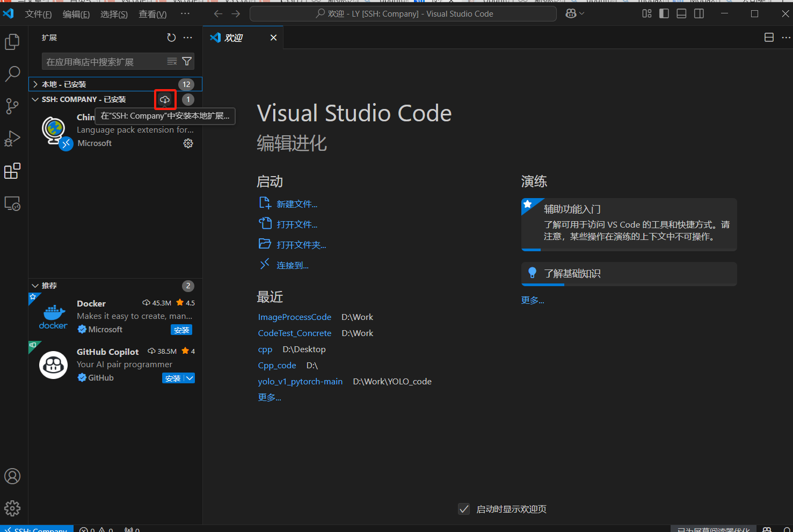This screenshot has width=793, height=532.
Task: Open the Remote Explorer view
Action: click(12, 204)
